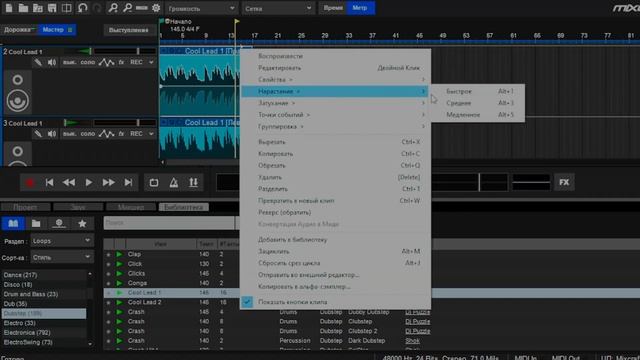Expand the Точки событий submenu
Viewport: 640px width, 360px height.
coord(335,115)
